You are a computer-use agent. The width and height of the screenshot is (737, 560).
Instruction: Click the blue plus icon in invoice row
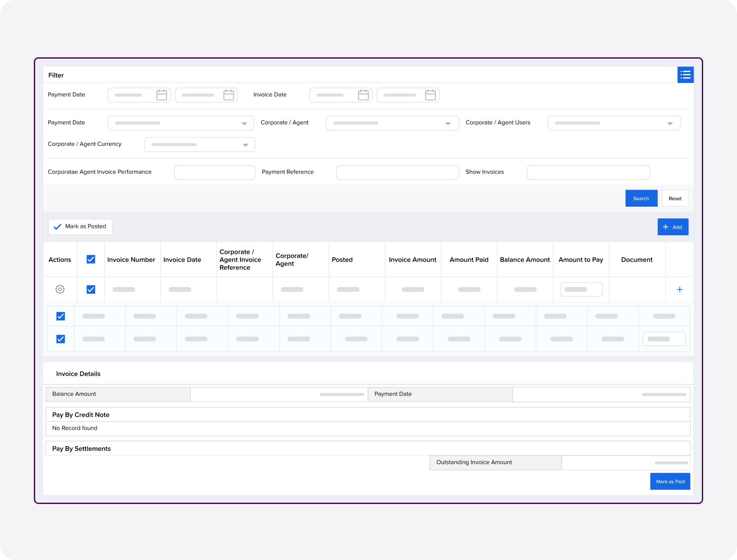coord(680,290)
